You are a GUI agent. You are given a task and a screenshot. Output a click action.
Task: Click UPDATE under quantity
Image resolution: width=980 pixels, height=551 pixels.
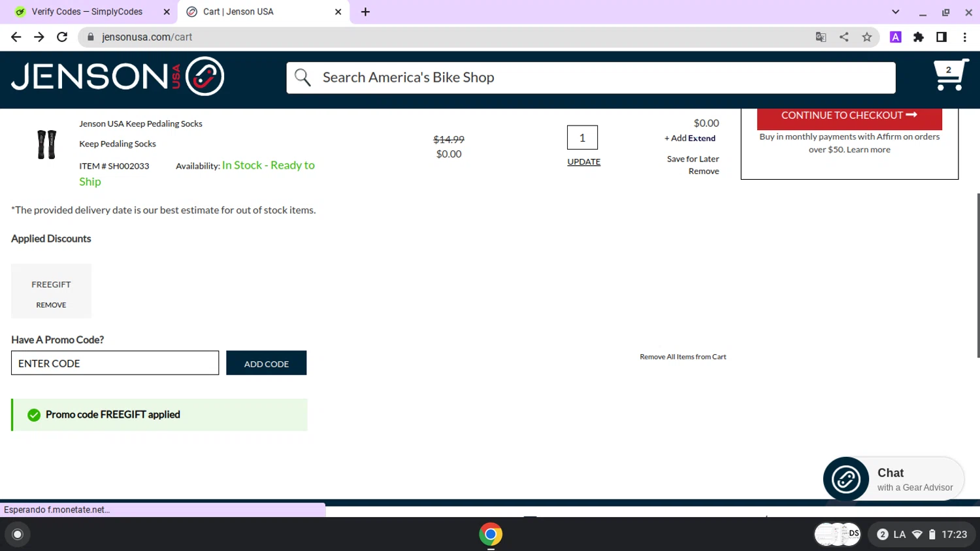[583, 161]
